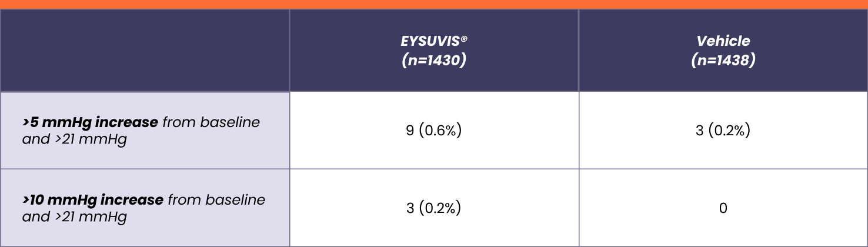
Task: Click 'from baseline' in the first row
Action: pyautogui.click(x=211, y=122)
